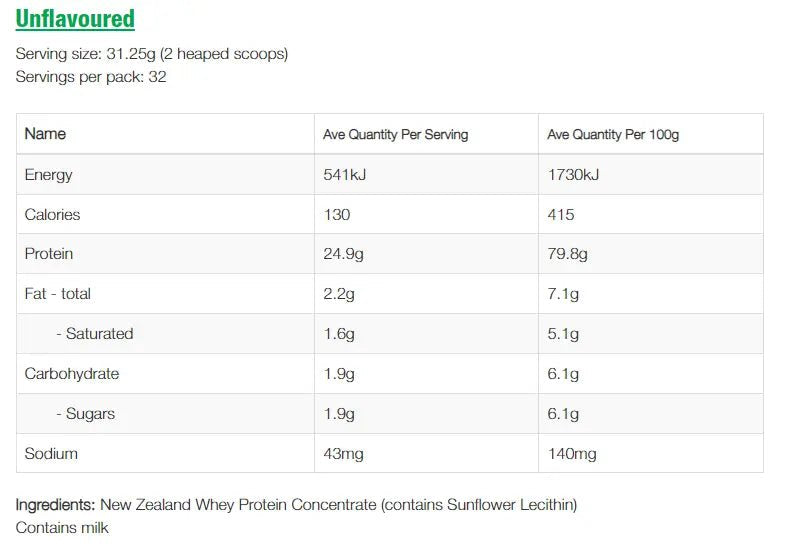Select the Protein row label
Screen dimensions: 799x551
[x=48, y=254]
